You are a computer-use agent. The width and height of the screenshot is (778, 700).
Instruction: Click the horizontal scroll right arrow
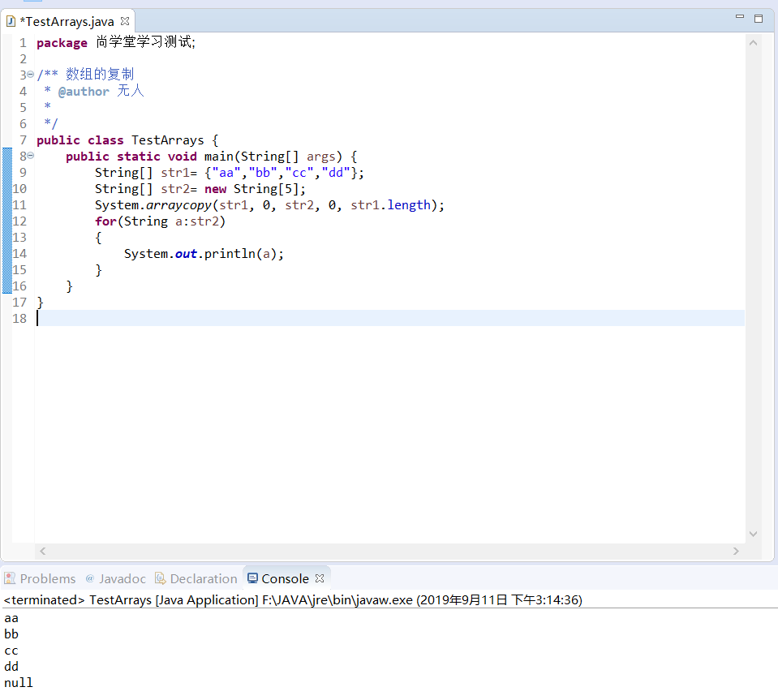click(x=736, y=551)
